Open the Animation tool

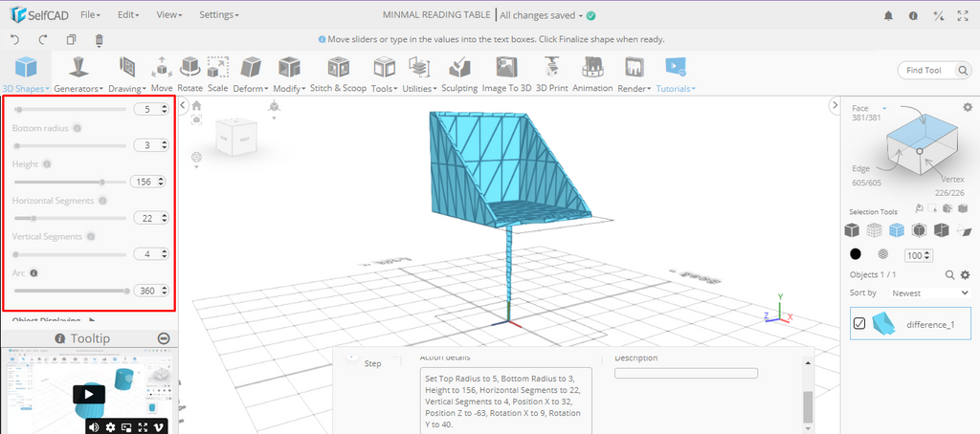[592, 74]
